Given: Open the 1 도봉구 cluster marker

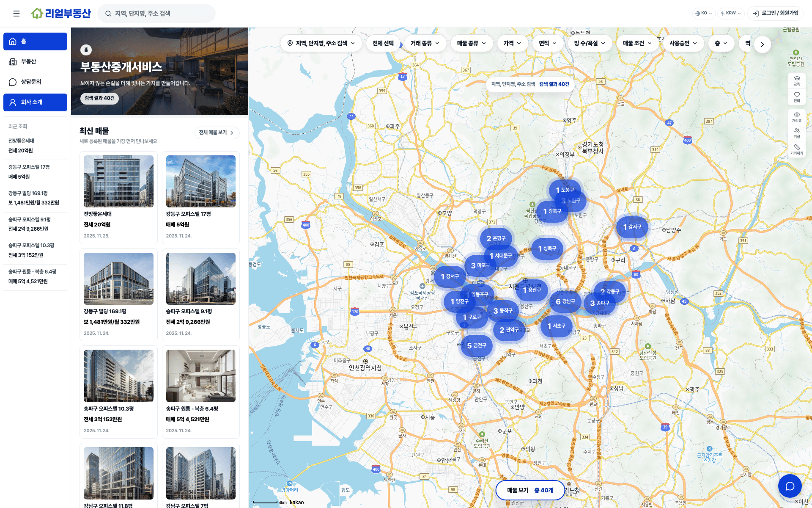Looking at the screenshot, I should pyautogui.click(x=565, y=190).
